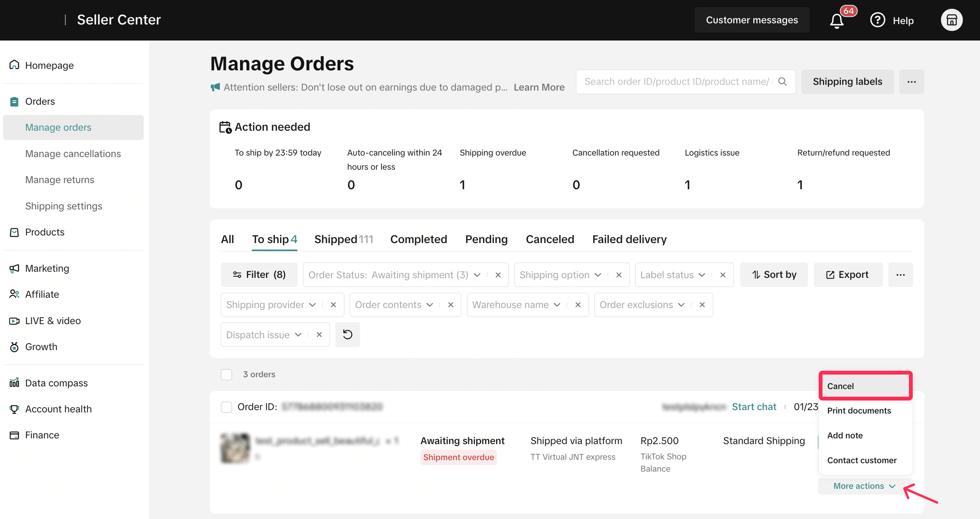
Task: Click the shop profile avatar icon
Action: tap(951, 20)
